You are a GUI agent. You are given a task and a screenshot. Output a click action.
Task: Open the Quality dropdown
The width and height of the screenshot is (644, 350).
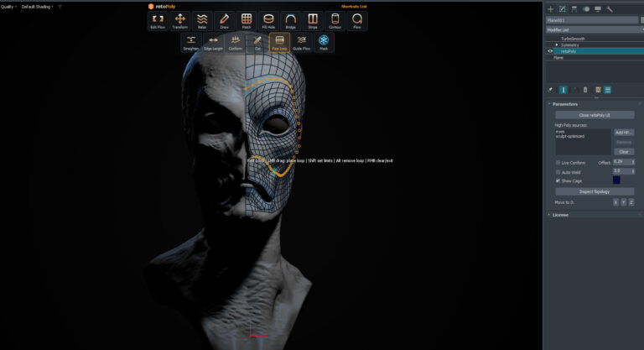(8, 7)
